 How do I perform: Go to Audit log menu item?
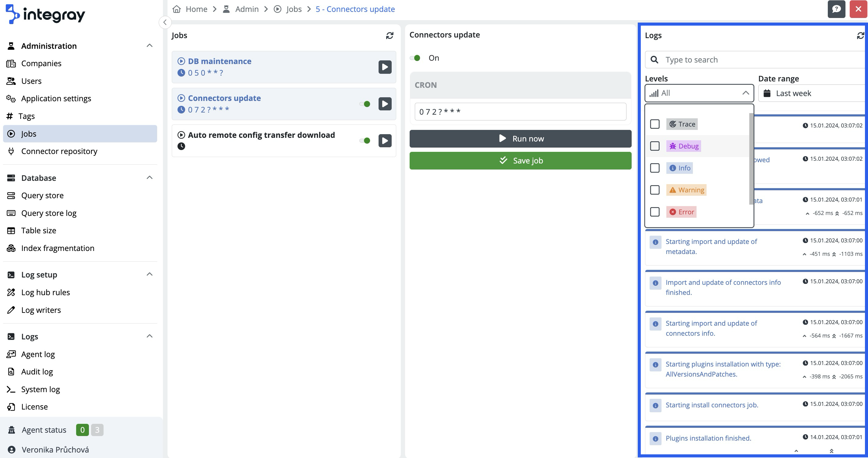[x=37, y=372]
